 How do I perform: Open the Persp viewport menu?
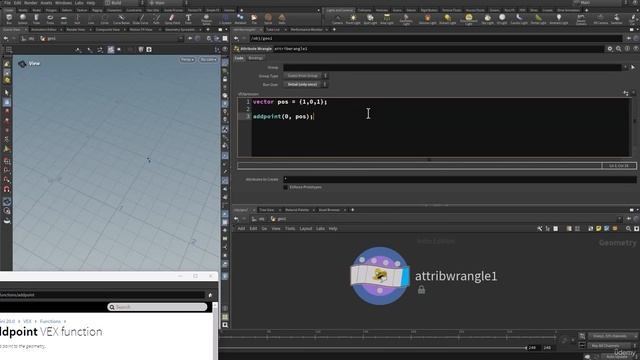(x=187, y=60)
